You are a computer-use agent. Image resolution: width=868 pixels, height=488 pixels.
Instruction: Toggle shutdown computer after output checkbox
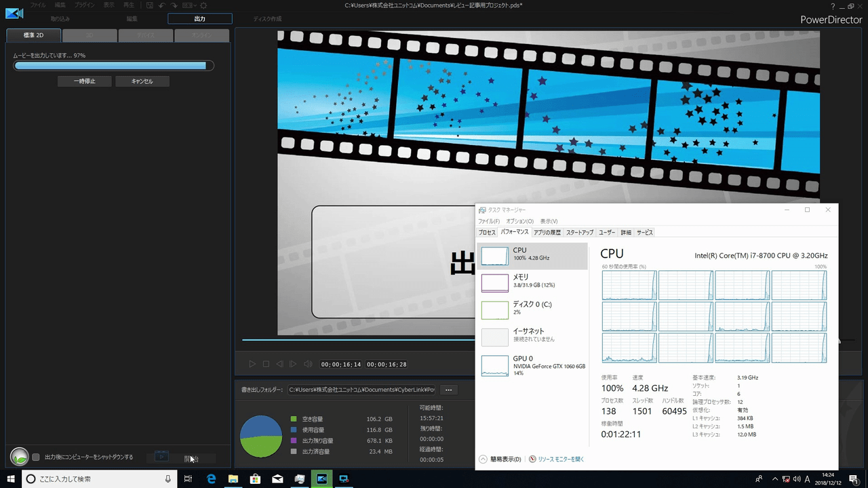pyautogui.click(x=36, y=457)
